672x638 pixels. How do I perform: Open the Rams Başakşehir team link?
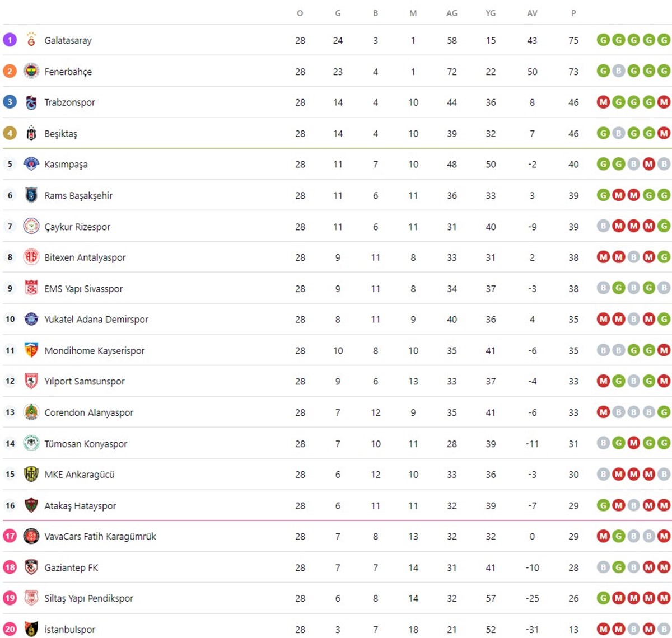point(78,195)
